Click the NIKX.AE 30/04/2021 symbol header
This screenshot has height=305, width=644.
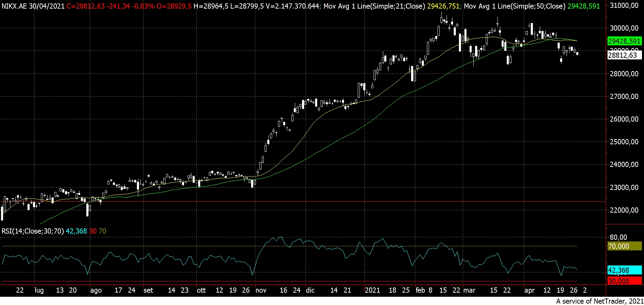pos(33,7)
